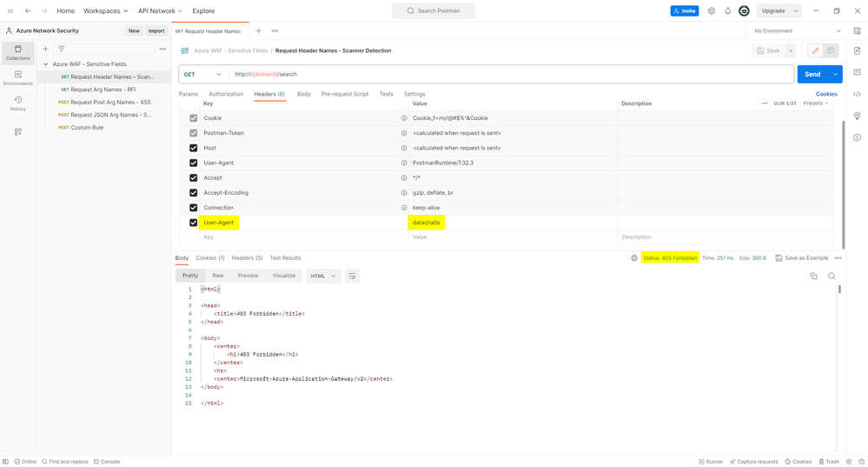Image resolution: width=868 pixels, height=467 pixels.
Task: Switch to the request Body tab
Action: (x=304, y=94)
